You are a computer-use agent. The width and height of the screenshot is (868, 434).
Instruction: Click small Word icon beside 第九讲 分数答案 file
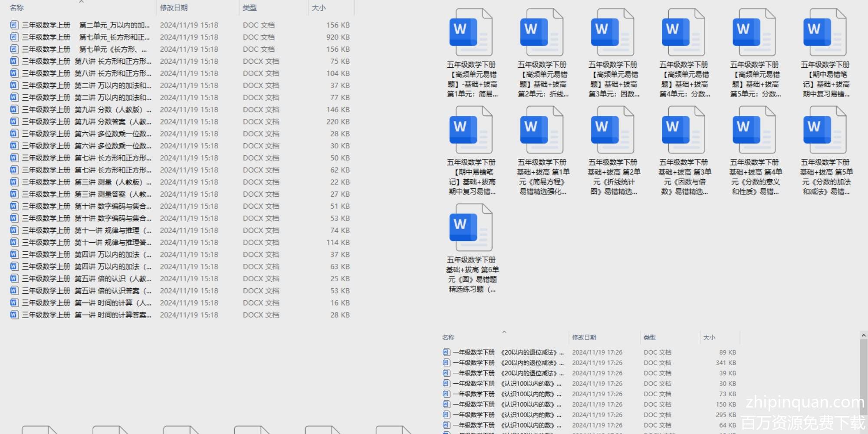pos(14,122)
